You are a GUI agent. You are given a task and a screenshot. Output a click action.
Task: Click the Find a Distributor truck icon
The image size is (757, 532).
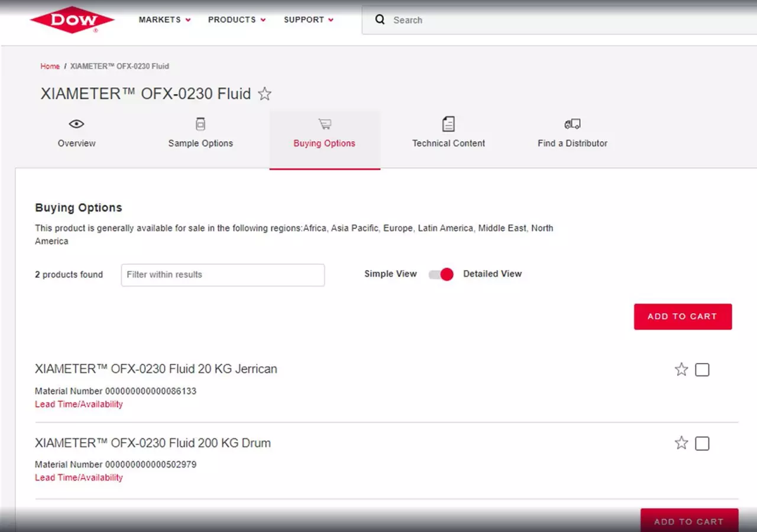[572, 124]
